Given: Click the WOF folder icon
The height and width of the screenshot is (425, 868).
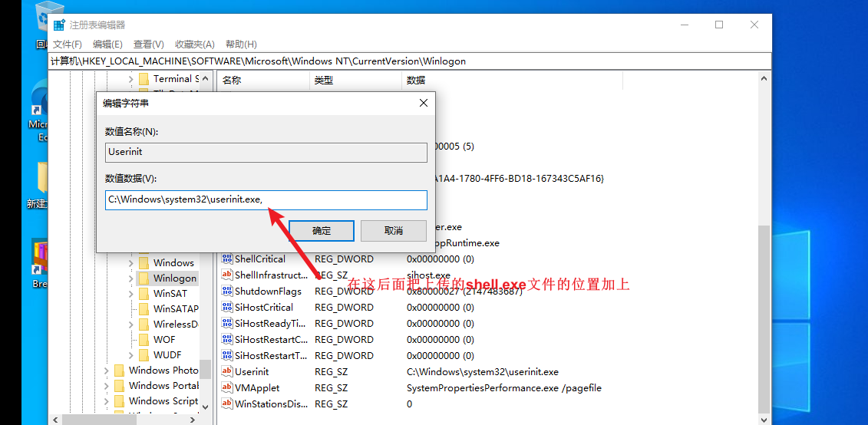Looking at the screenshot, I should (144, 339).
